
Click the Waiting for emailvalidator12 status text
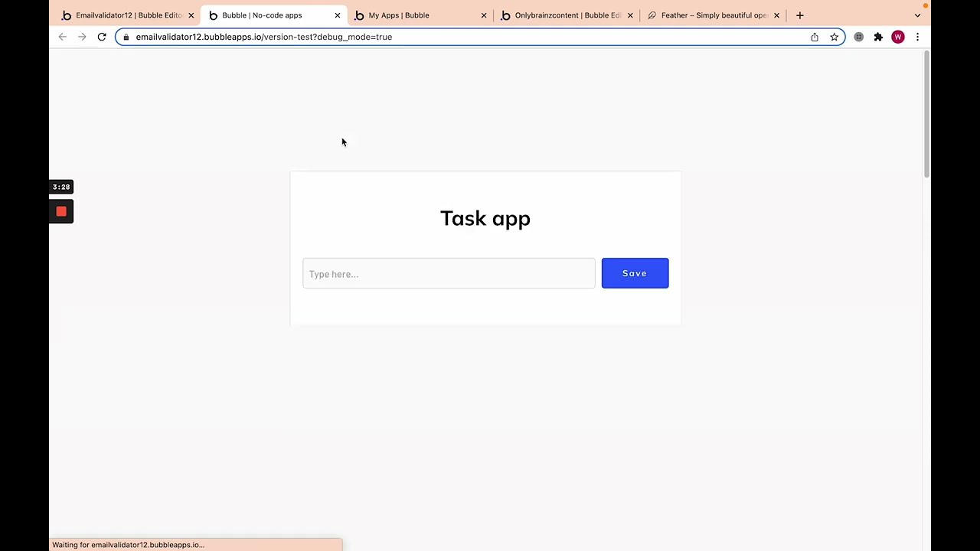pos(128,545)
